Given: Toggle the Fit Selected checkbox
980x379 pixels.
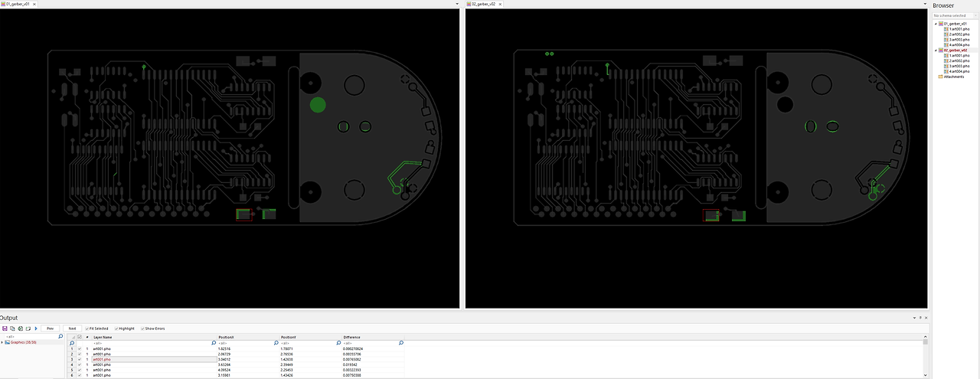Looking at the screenshot, I should click(87, 328).
